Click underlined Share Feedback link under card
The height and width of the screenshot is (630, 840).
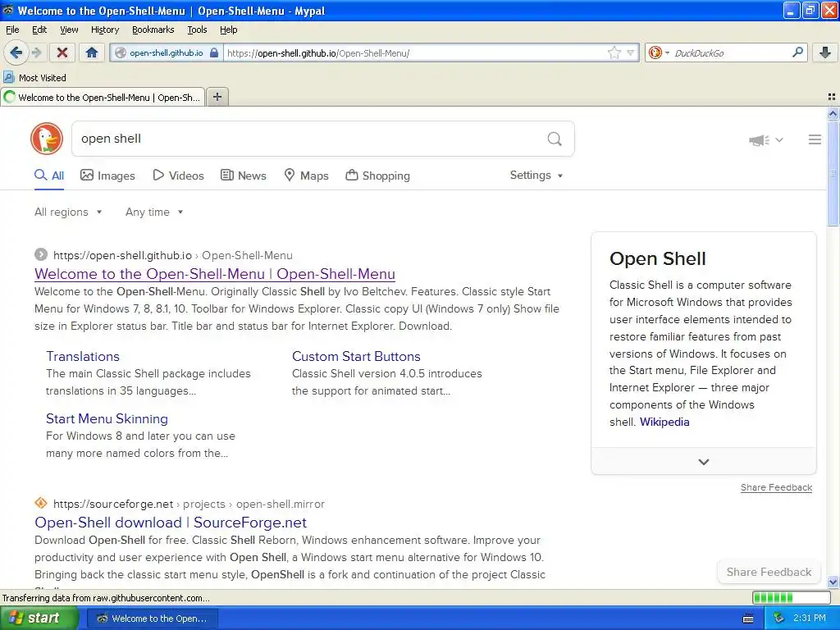[776, 487]
